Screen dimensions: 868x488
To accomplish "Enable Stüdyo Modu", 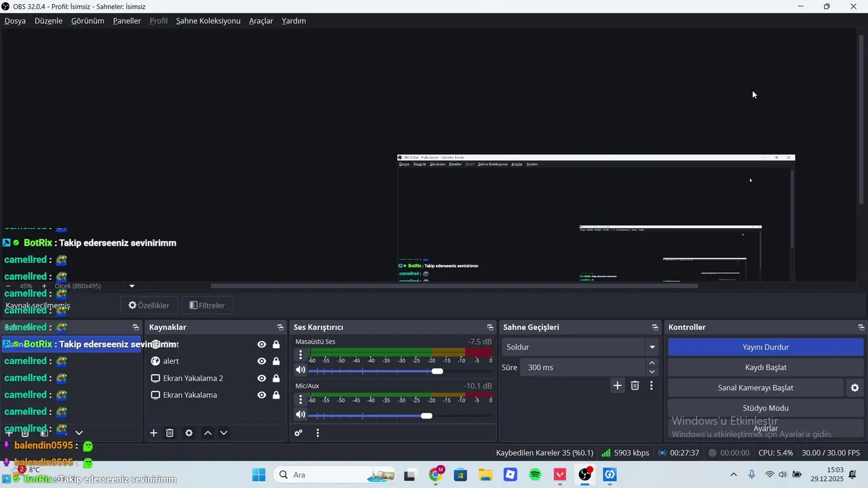I will pos(766,408).
